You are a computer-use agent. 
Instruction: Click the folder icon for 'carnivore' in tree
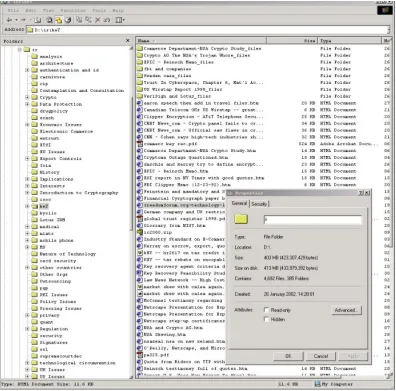(x=34, y=77)
